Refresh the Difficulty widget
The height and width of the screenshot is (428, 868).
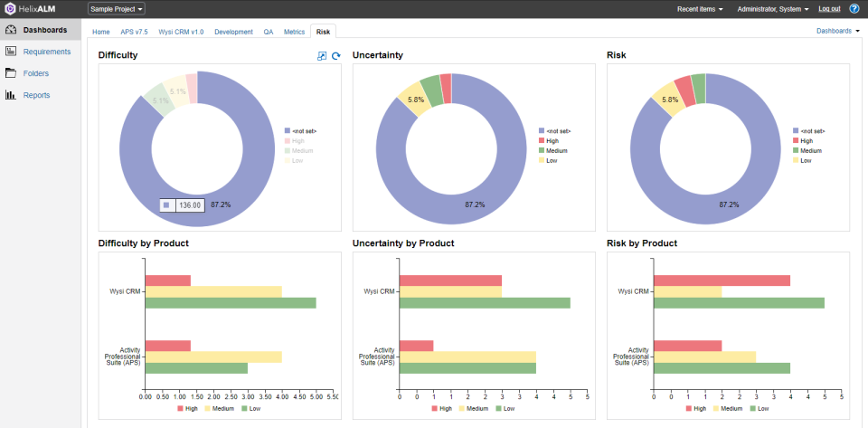(335, 56)
